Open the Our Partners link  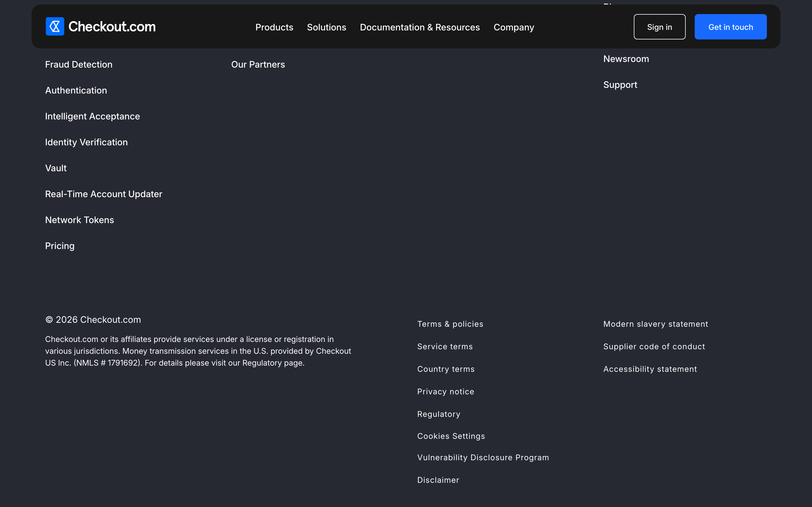[258, 65]
